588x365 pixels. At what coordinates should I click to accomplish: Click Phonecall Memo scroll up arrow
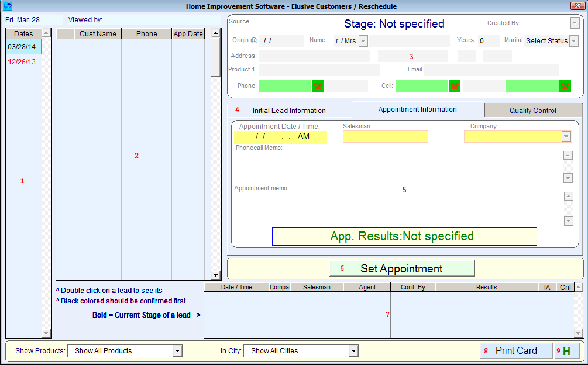(x=568, y=155)
